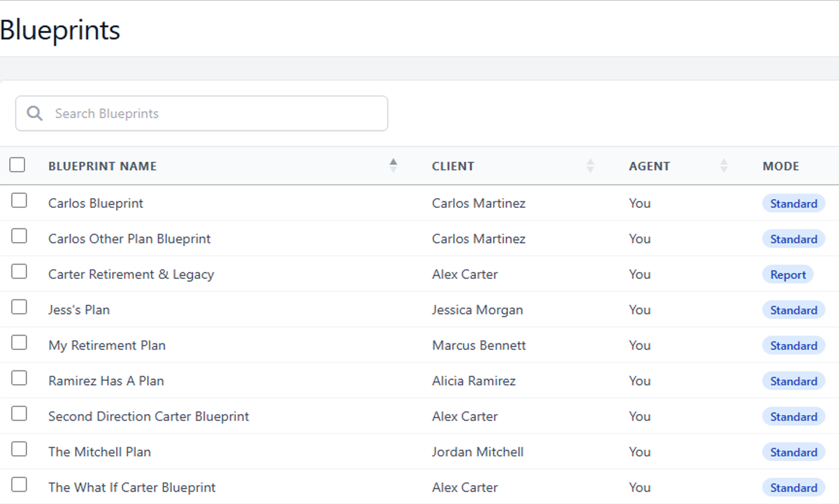Sort using the Agent column arrow icon
The width and height of the screenshot is (839, 504).
723,166
